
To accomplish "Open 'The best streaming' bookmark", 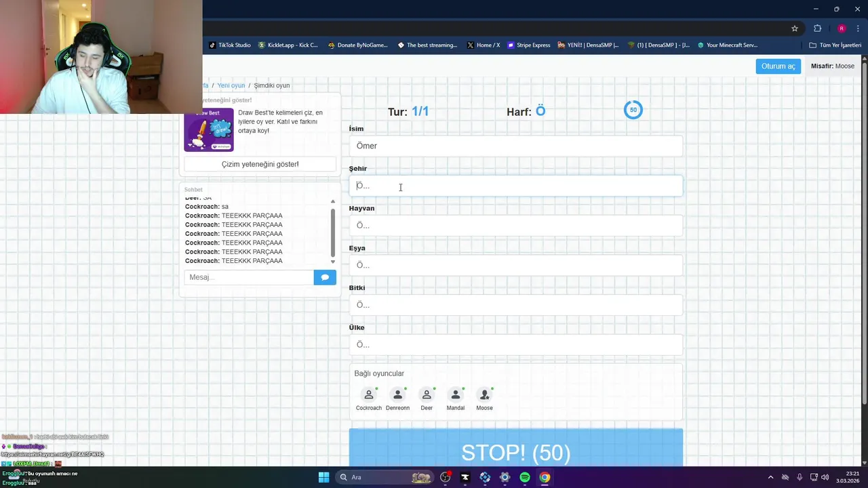I will pos(427,45).
